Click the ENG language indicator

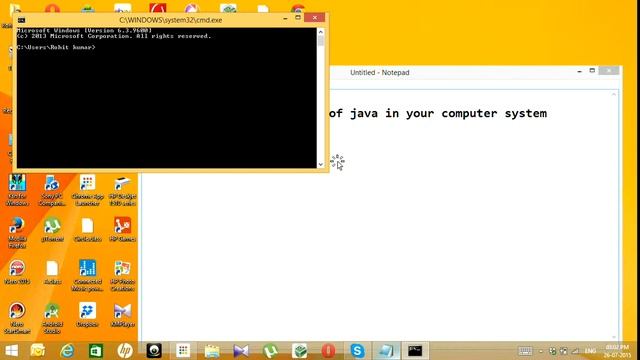tap(590, 351)
